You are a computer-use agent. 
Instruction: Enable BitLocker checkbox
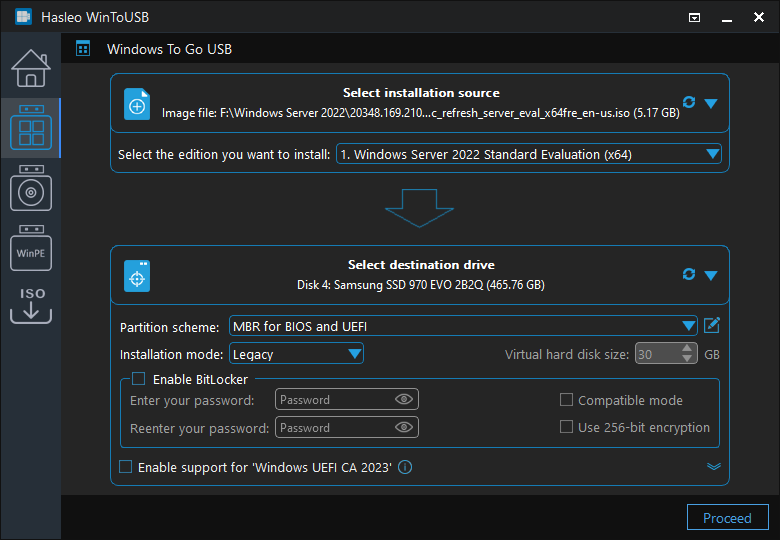(138, 379)
